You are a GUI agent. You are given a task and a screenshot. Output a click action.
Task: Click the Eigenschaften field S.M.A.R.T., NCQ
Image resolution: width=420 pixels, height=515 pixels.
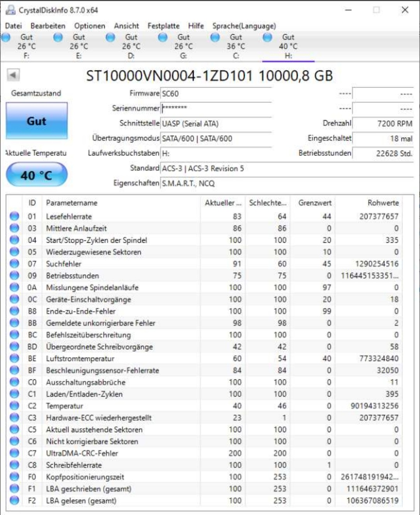pyautogui.click(x=287, y=183)
